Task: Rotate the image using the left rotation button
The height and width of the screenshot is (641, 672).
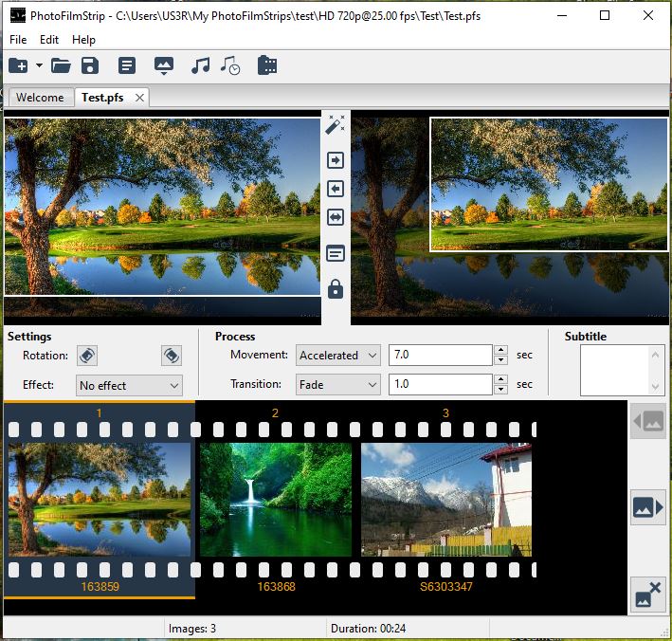Action: click(86, 356)
